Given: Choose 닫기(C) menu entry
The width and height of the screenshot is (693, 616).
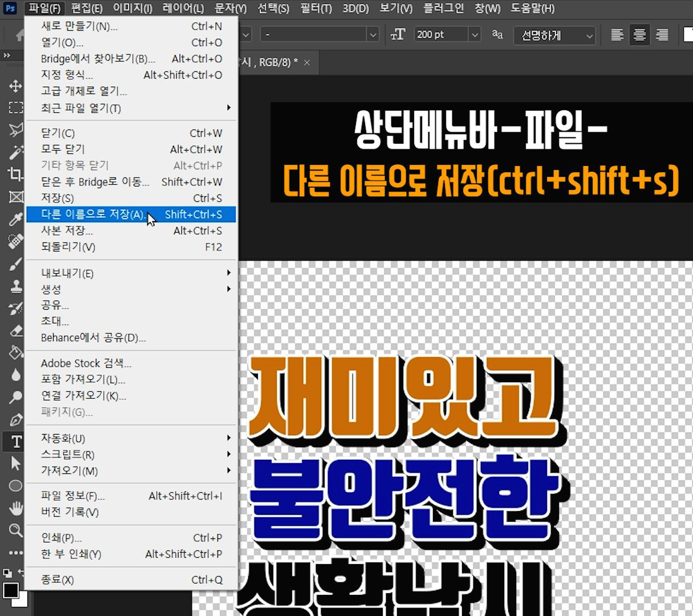Looking at the screenshot, I should [x=131, y=133].
